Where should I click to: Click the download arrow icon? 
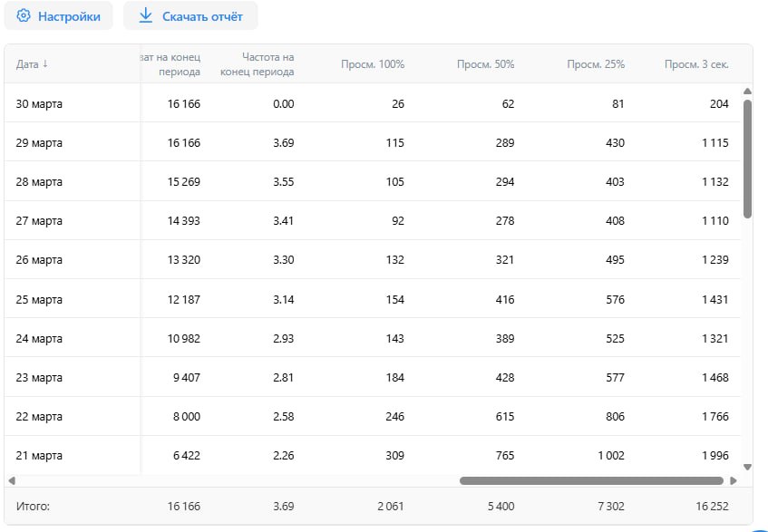click(145, 15)
